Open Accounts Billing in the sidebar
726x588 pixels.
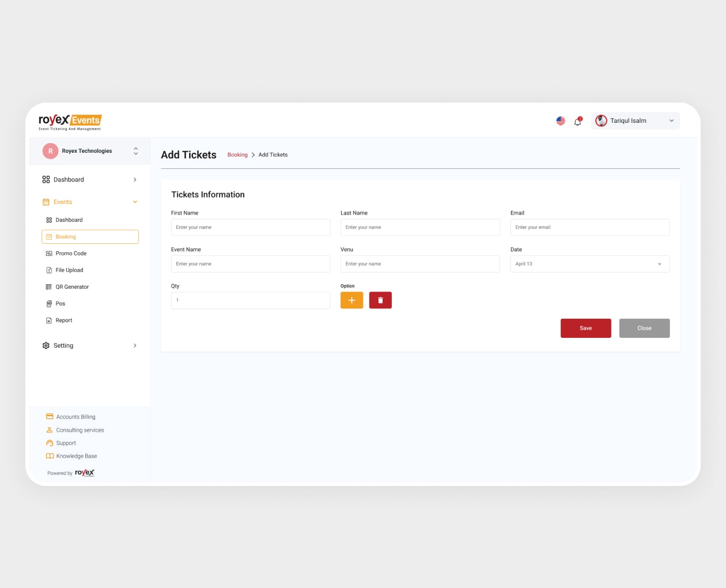[75, 417]
